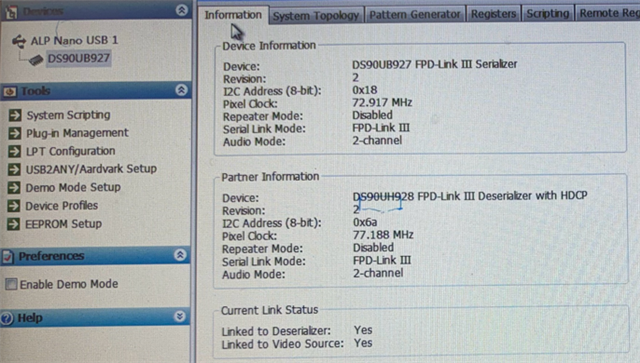Click Linked to Deserializer Yes value

(x=363, y=330)
